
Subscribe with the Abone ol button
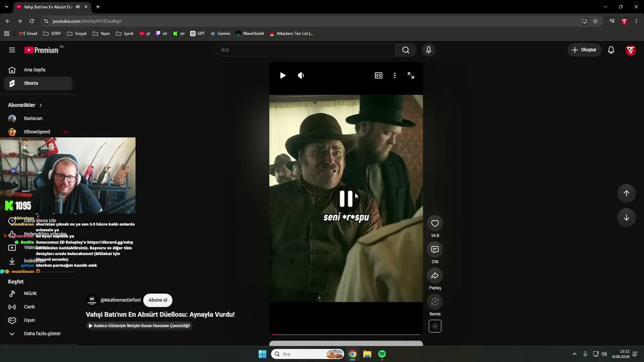click(157, 300)
